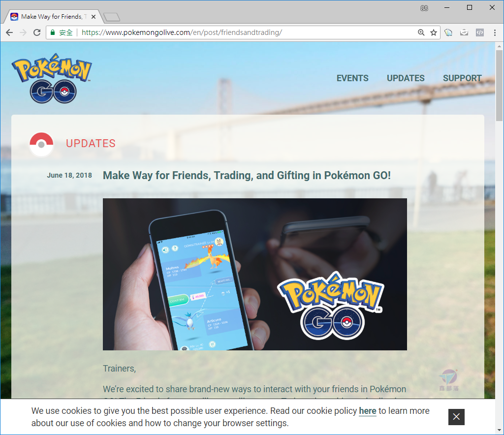The image size is (504, 435).
Task: Click the scrollbar down arrow
Action: pyautogui.click(x=499, y=430)
